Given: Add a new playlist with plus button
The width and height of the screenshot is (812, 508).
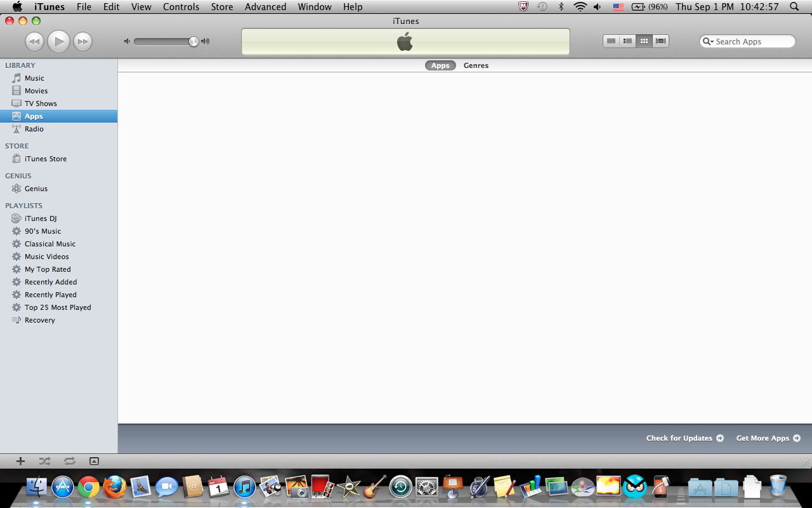Looking at the screenshot, I should 20,461.
